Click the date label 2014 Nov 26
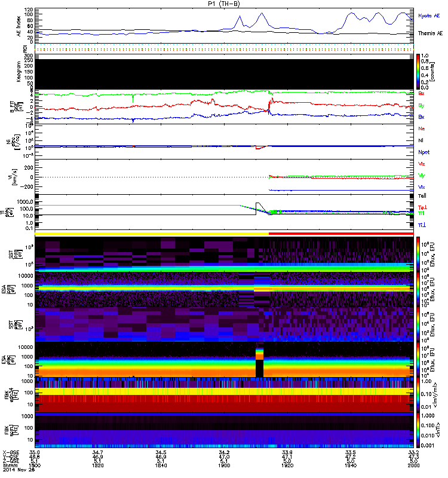This screenshot has height=478, width=448. coord(19,470)
